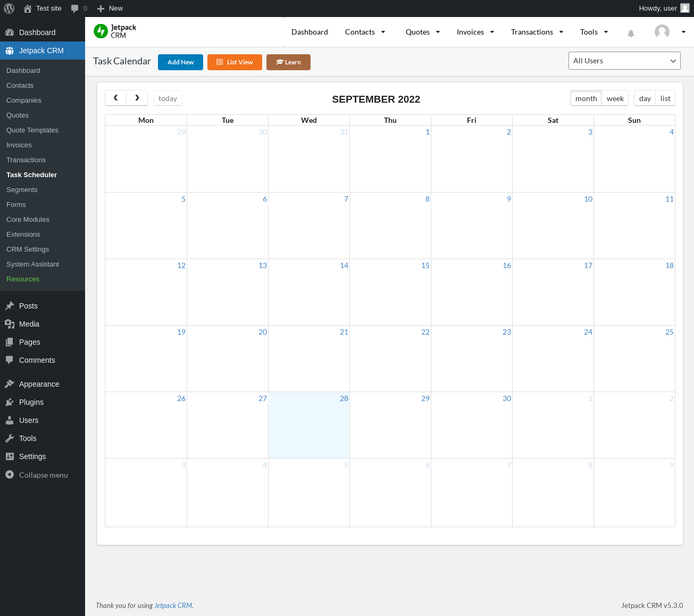Open Dashboard in top CRM nav
Viewport: 694px width, 616px height.
click(x=310, y=32)
